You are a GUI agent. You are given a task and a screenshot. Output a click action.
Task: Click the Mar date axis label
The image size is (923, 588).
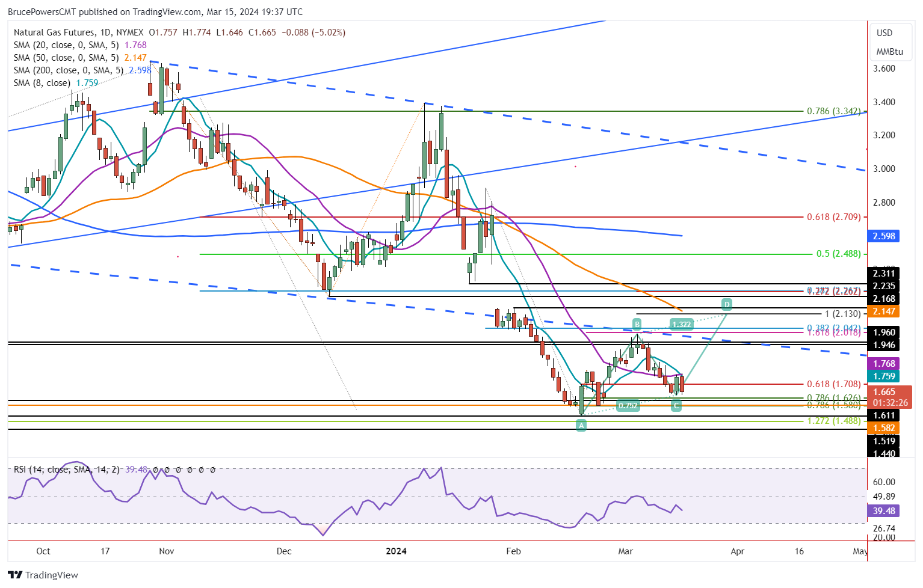pyautogui.click(x=626, y=551)
